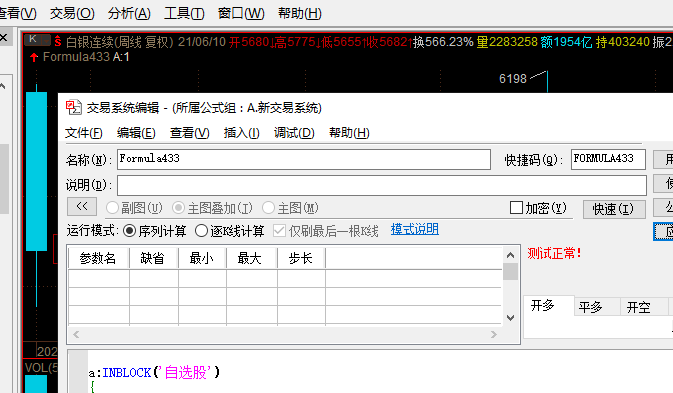
Task: Toggle 仅刷最后一根K线 checkbox
Action: click(x=279, y=231)
